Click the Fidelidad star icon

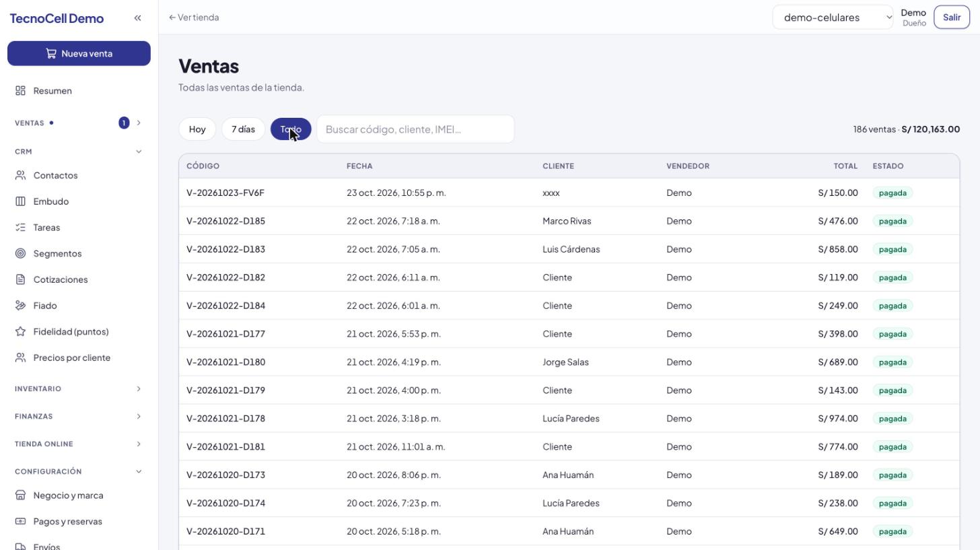click(x=20, y=332)
